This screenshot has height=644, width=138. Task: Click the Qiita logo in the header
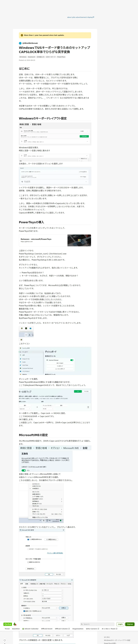point(8,624)
